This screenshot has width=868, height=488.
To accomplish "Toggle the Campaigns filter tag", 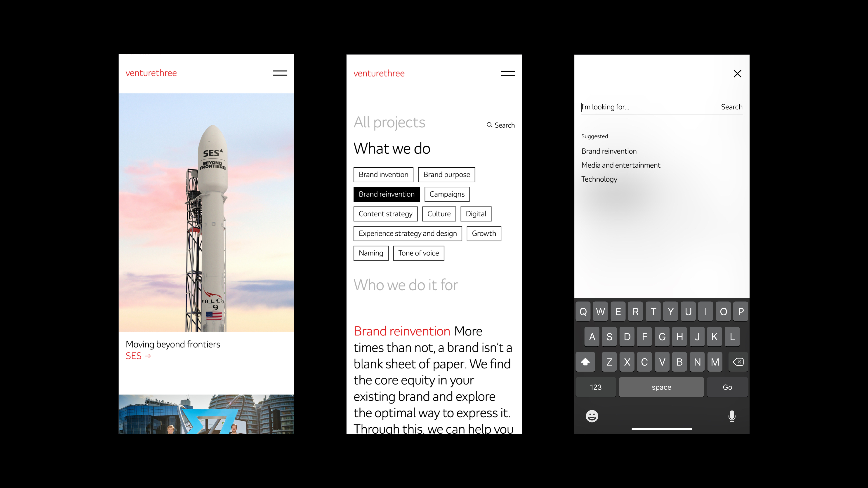I will [447, 194].
